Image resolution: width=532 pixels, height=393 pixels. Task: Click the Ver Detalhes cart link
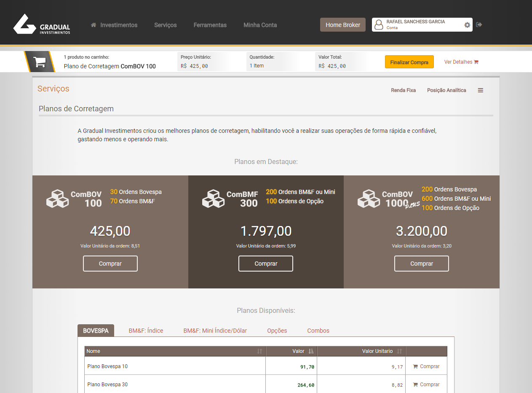[x=461, y=62]
